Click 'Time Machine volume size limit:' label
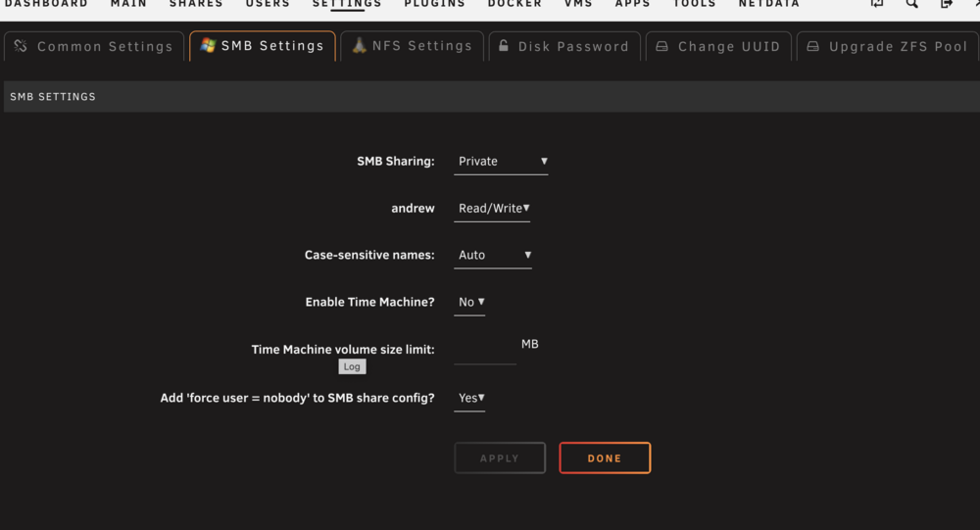This screenshot has width=980, height=530. [x=343, y=350]
